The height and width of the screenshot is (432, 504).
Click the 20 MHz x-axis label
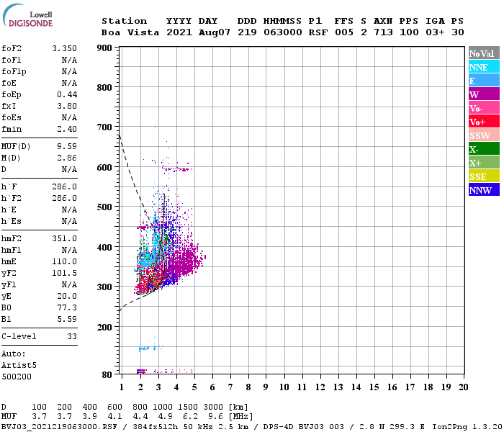point(463,387)
